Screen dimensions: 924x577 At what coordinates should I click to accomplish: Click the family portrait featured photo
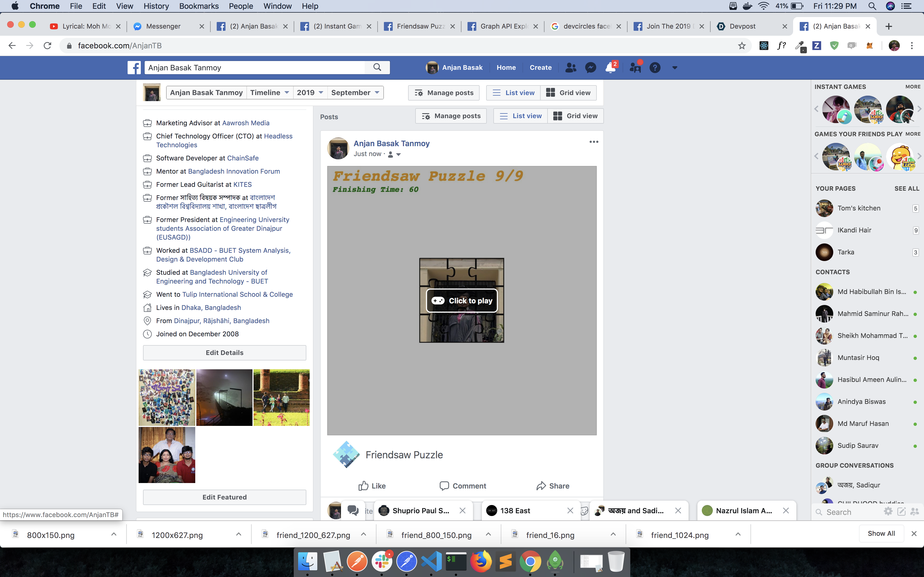coord(167,455)
